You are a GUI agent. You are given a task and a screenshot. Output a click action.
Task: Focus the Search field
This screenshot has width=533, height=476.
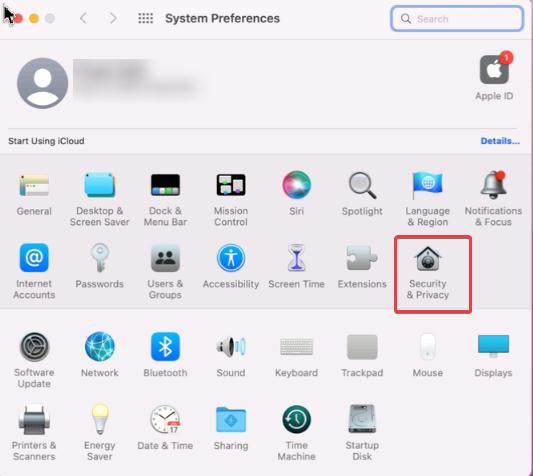point(457,19)
